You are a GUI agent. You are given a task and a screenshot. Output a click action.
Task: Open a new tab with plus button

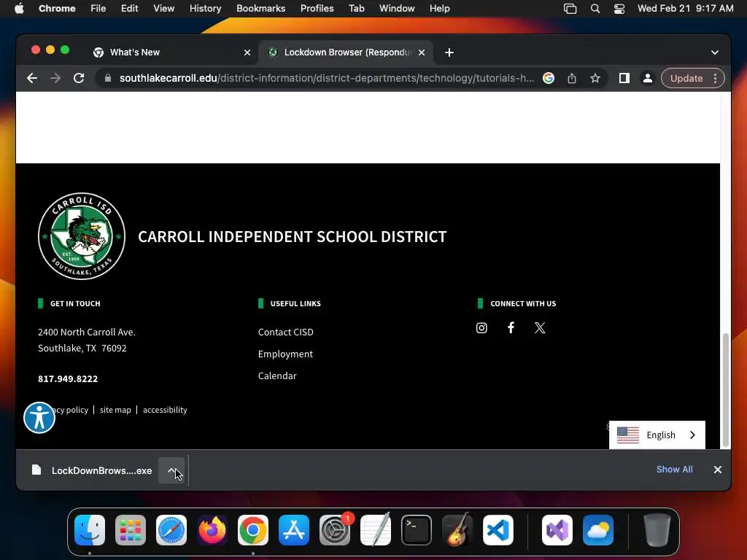click(449, 52)
